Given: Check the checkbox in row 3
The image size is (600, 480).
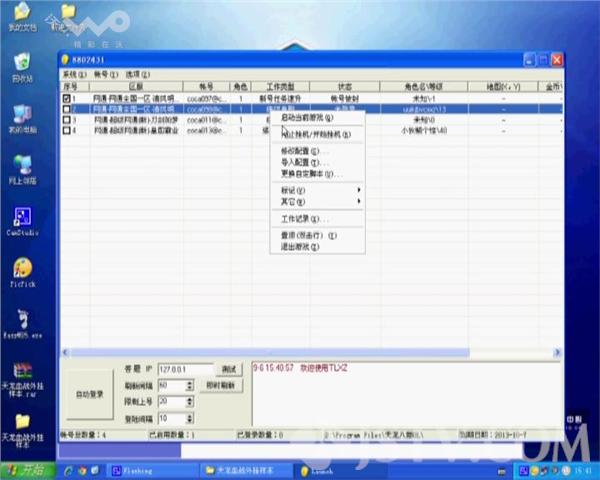Looking at the screenshot, I should coord(67,120).
